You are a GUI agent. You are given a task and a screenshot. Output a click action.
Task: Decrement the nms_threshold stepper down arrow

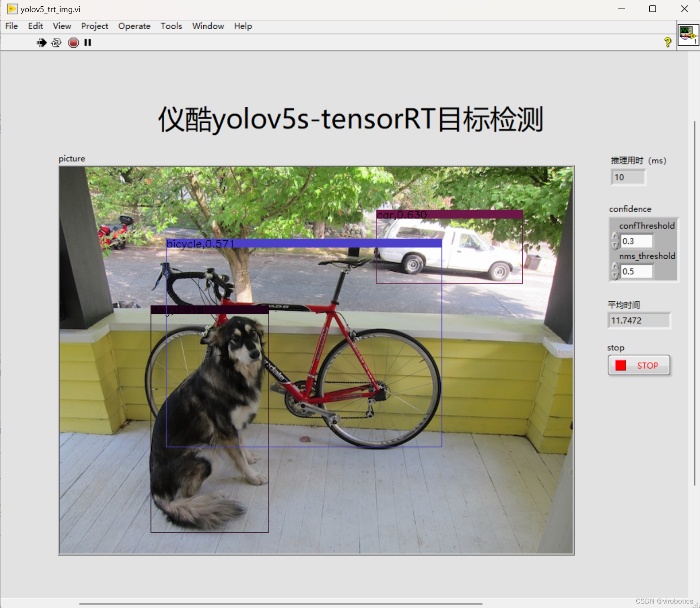click(x=615, y=275)
